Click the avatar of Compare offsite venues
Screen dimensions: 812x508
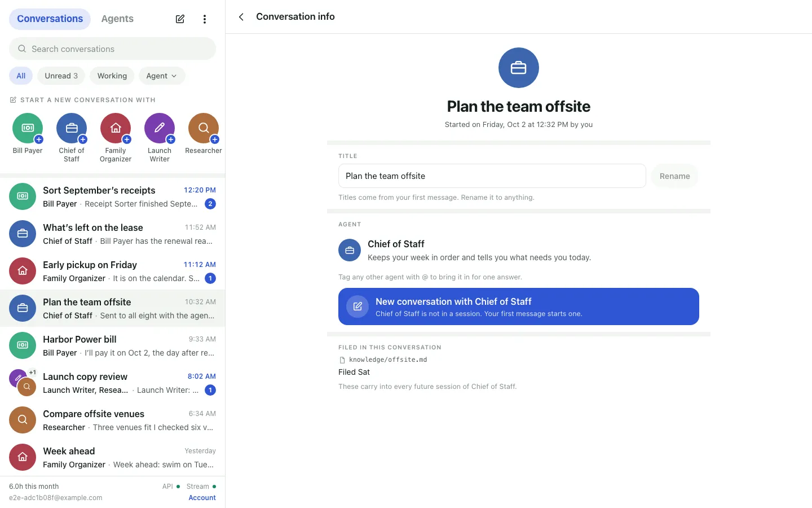click(x=23, y=420)
